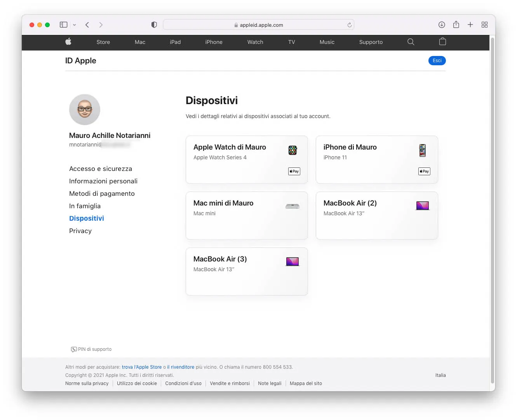Select the Watch menu item
This screenshot has width=517, height=420.
coord(255,42)
